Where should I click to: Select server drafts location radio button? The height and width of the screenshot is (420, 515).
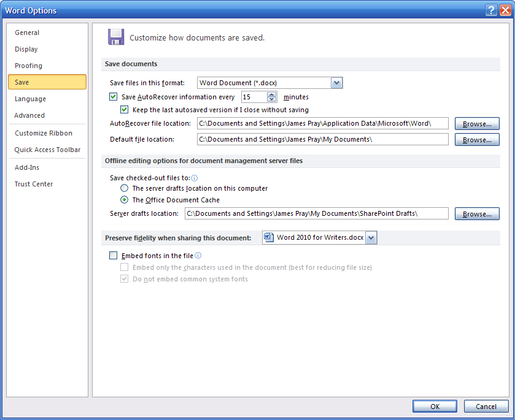coord(124,188)
